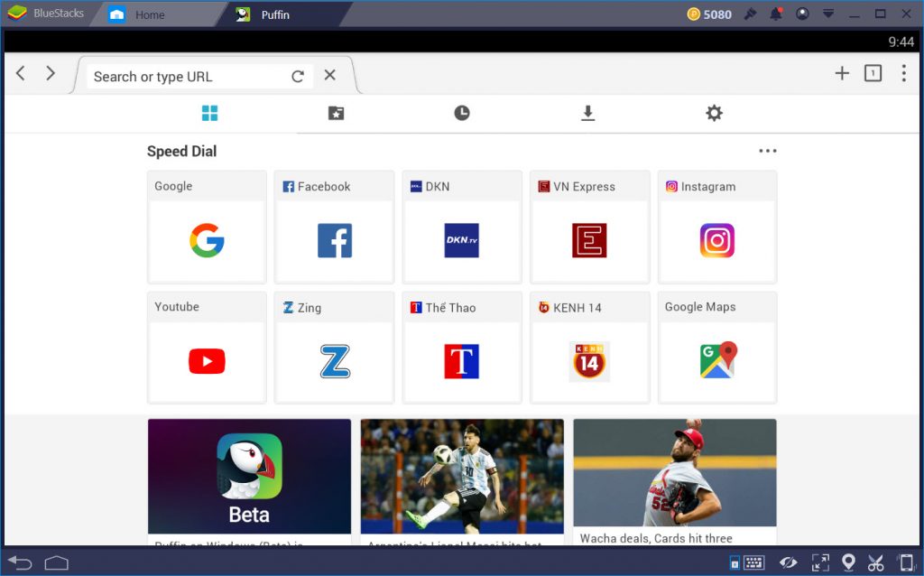Tap the Android back button in bottom bar

[x=20, y=563]
